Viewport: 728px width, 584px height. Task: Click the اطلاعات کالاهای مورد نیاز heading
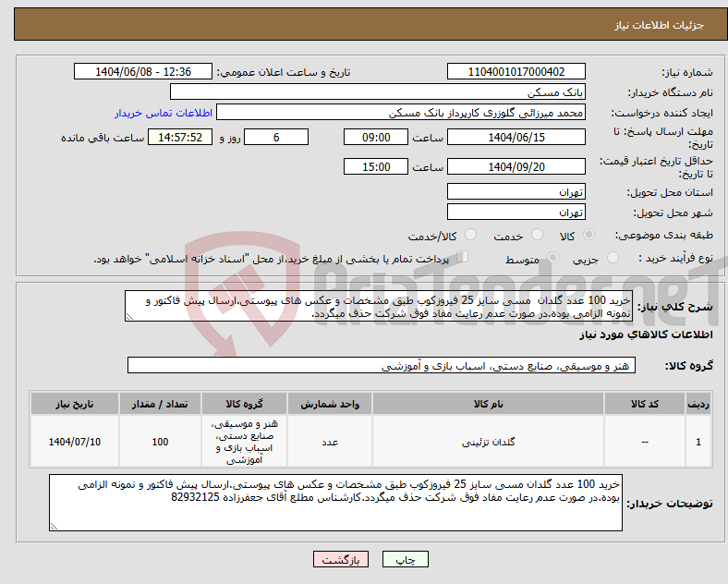tap(646, 335)
